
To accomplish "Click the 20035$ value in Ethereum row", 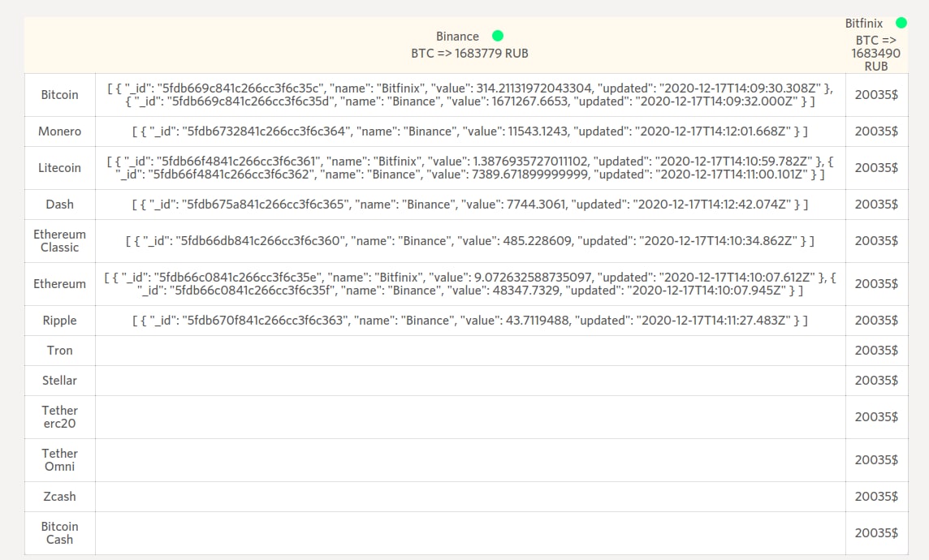I will (876, 284).
